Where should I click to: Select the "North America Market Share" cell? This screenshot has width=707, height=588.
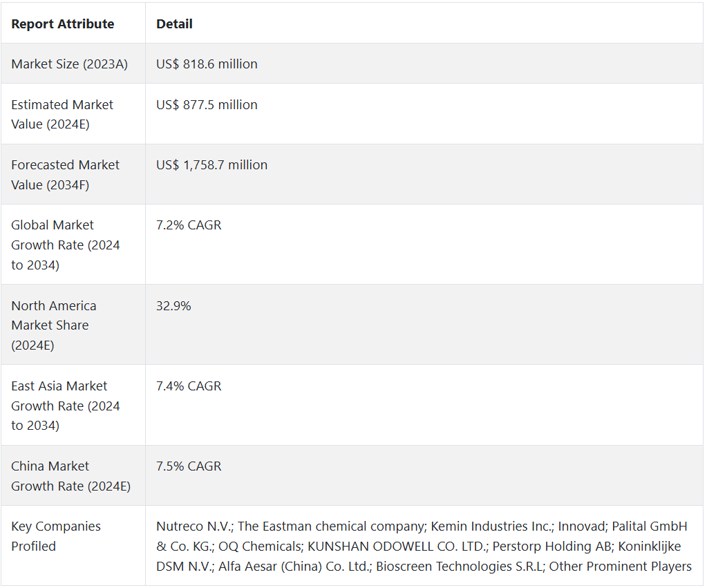[54, 325]
